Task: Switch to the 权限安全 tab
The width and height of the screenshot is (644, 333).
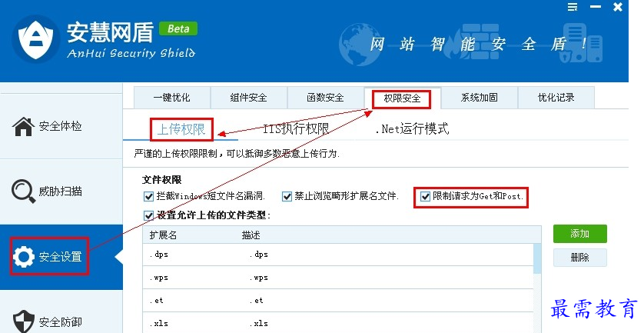Action: pyautogui.click(x=402, y=98)
